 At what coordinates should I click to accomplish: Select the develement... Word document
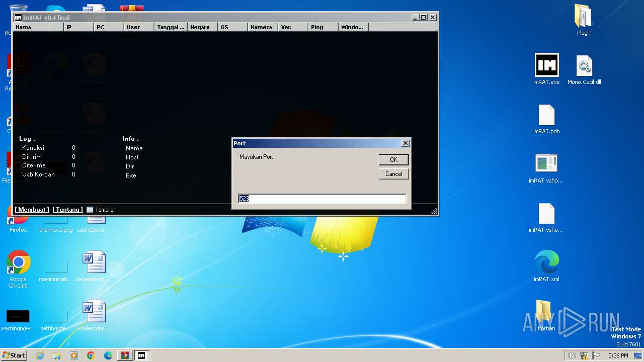pyautogui.click(x=94, y=266)
